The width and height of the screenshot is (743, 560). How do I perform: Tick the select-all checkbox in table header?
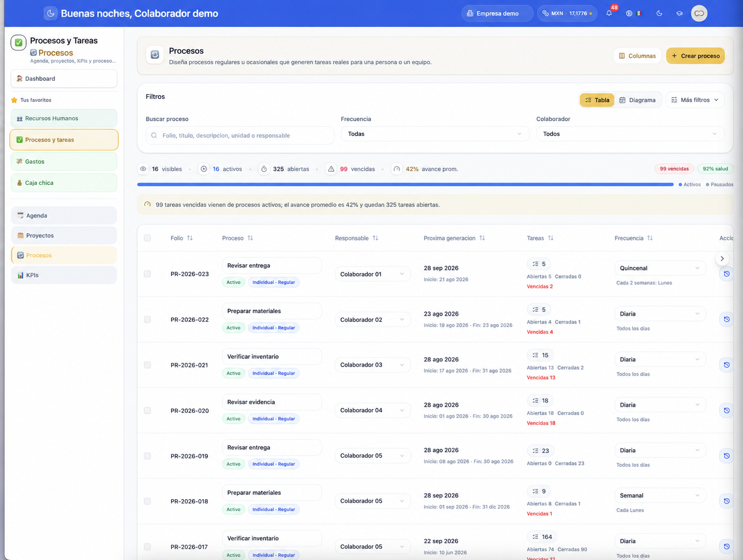(x=148, y=238)
